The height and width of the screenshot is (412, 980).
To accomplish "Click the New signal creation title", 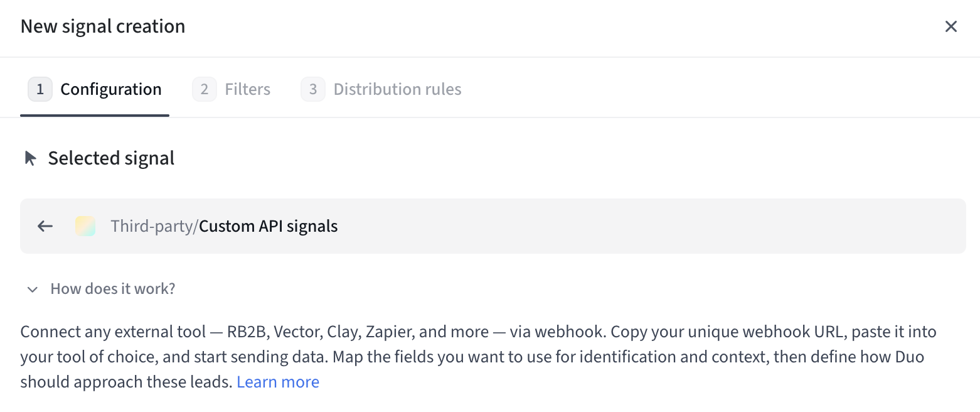I will click(103, 26).
